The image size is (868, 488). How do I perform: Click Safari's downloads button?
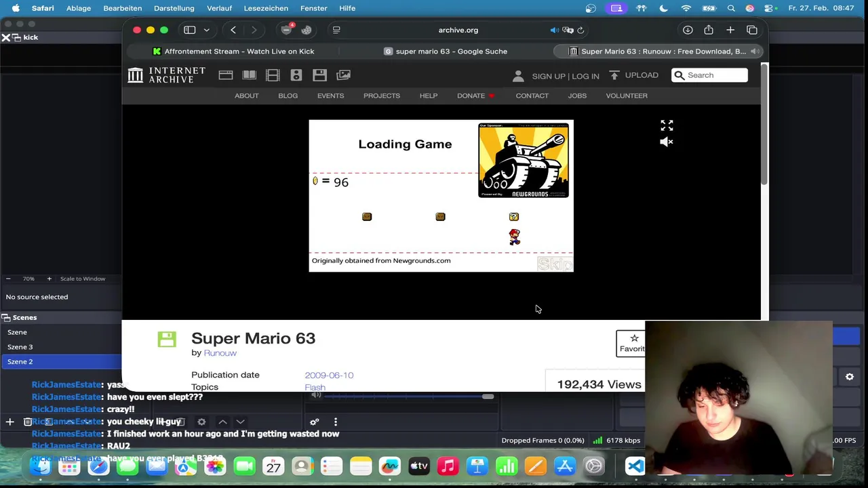coord(688,30)
